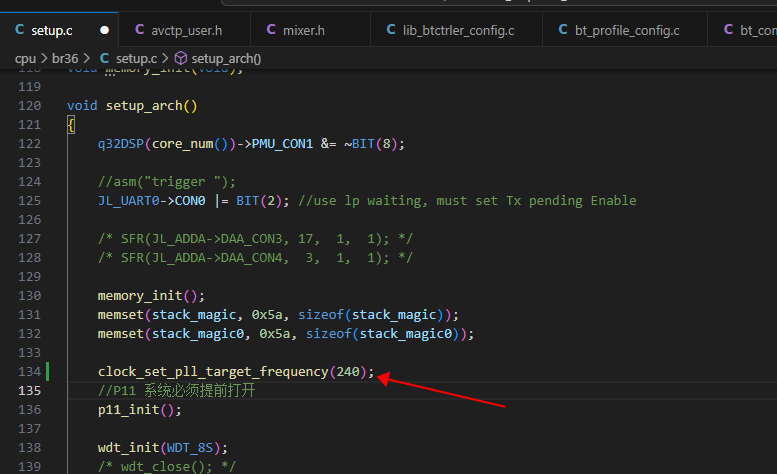This screenshot has height=474, width=777.
Task: Click the cube symbol icon in the breadcrumb
Action: tap(181, 58)
